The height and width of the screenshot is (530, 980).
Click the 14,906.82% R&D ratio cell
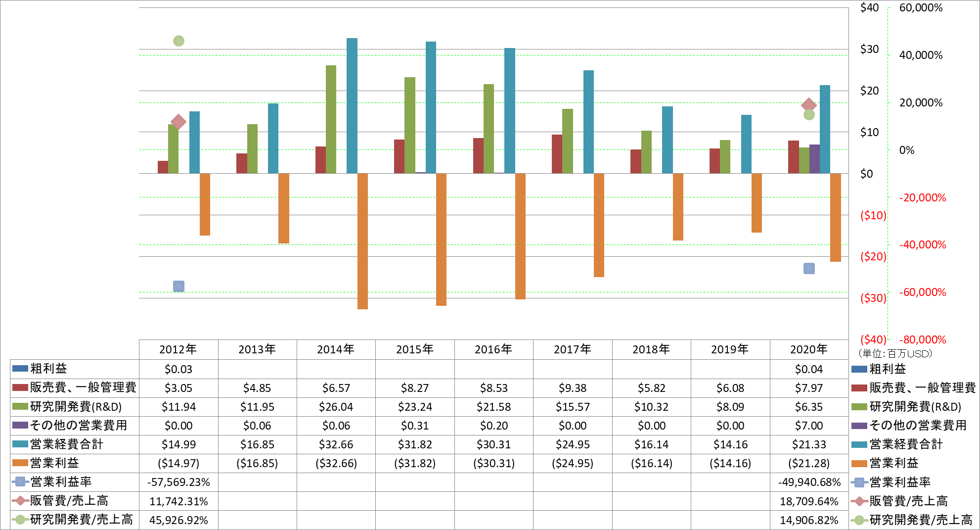(809, 520)
